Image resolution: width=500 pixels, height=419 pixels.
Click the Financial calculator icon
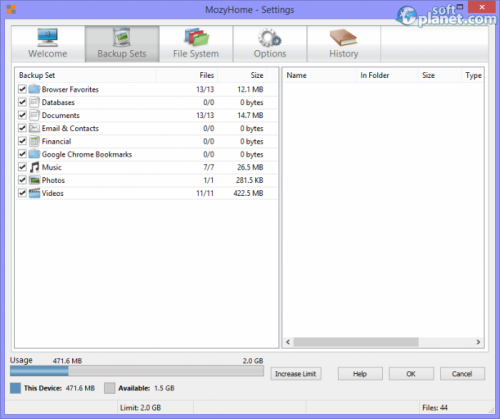click(34, 141)
